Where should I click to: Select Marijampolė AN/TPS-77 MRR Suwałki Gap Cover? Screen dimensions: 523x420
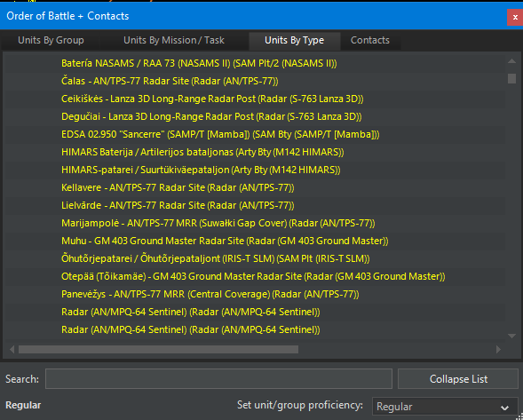pos(218,223)
